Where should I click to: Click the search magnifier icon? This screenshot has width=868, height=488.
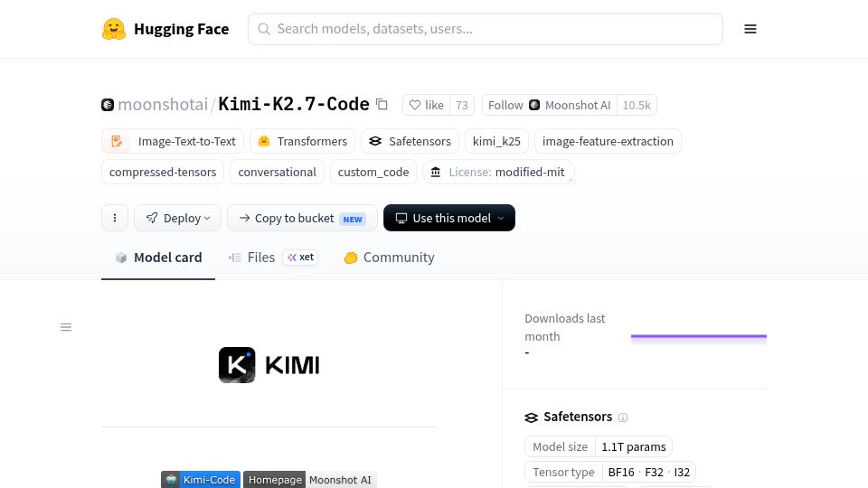tap(264, 29)
